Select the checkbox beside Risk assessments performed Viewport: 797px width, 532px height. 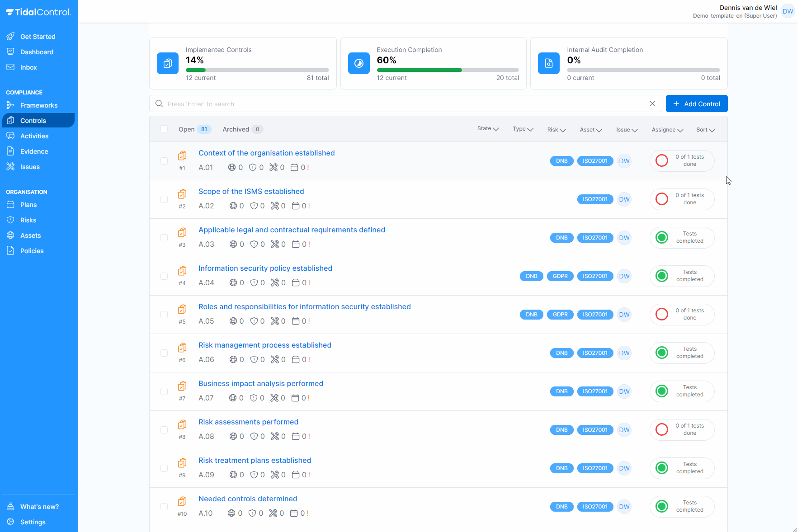click(x=164, y=430)
